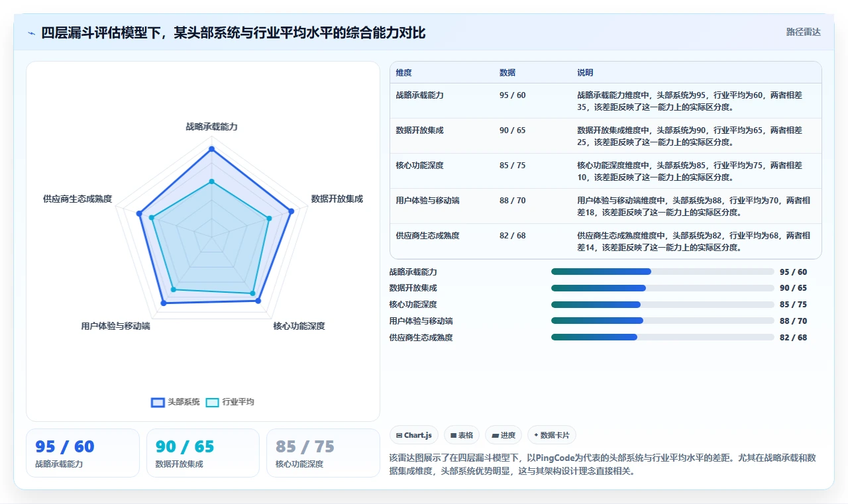Viewport: 848px width, 504px height.
Task: Click 头部系统 data point on 用户体验与移动端 axis
Action: coord(164,303)
